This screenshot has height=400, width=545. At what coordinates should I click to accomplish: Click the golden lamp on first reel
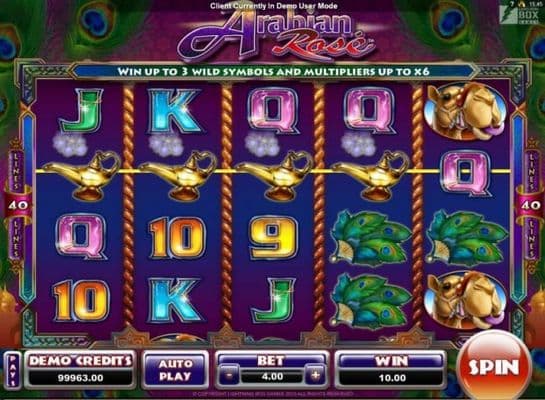click(82, 175)
